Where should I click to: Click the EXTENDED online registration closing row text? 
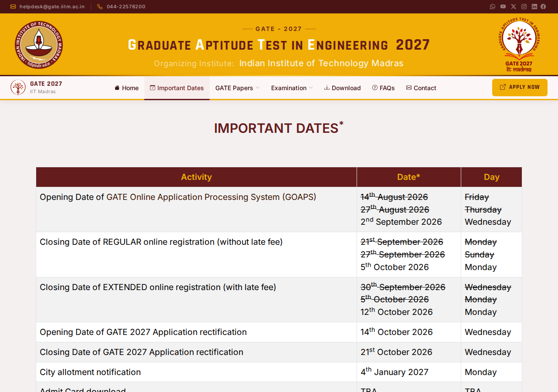click(158, 287)
